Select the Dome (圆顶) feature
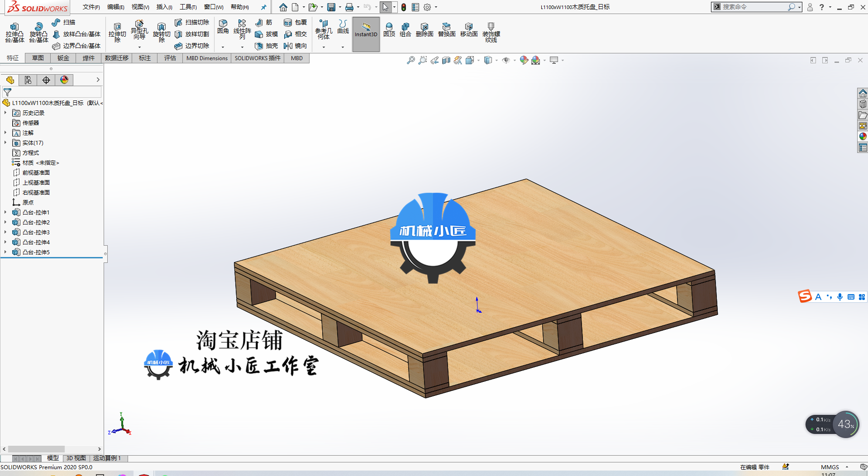868x476 pixels. pos(389,30)
